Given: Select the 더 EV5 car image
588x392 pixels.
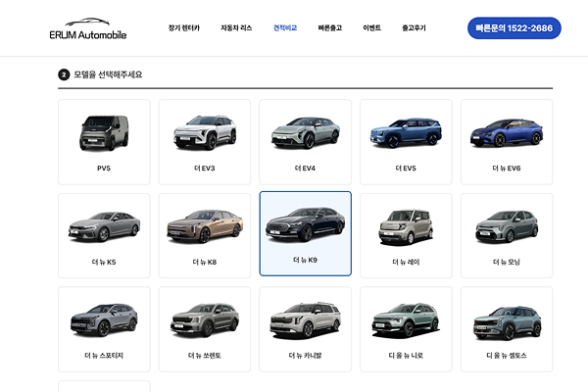Looking at the screenshot, I should coord(406,133).
